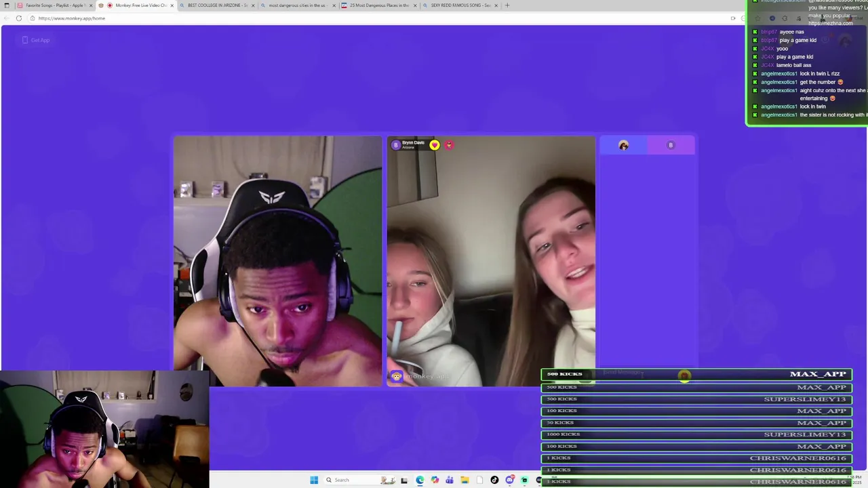Open the green app icon on taskbar
The image size is (868, 488).
point(524,480)
